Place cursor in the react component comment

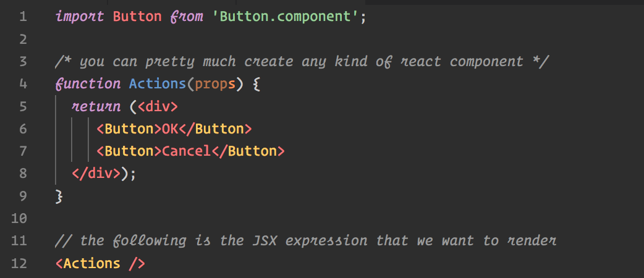pos(302,62)
